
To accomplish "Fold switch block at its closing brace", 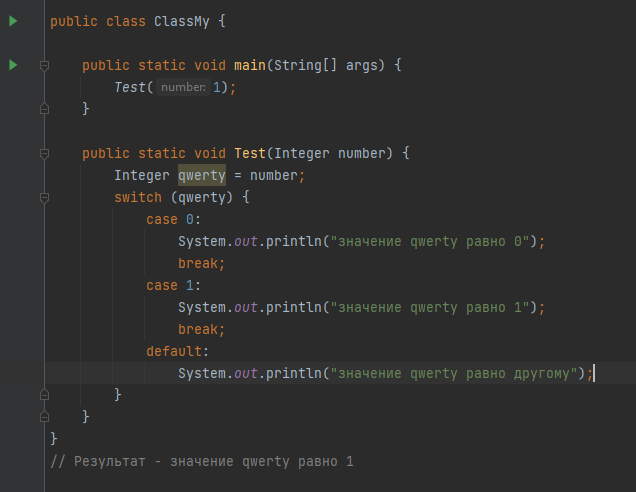I will click(x=45, y=395).
